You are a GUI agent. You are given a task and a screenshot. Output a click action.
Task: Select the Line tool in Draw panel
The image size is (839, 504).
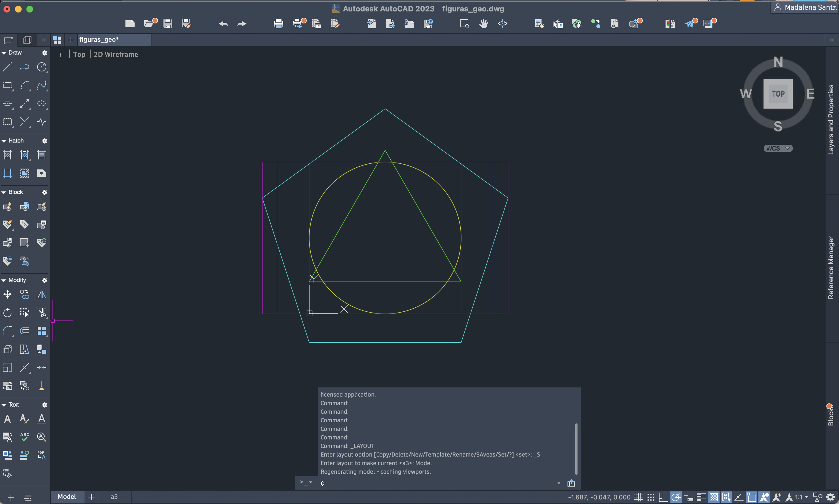[7, 67]
